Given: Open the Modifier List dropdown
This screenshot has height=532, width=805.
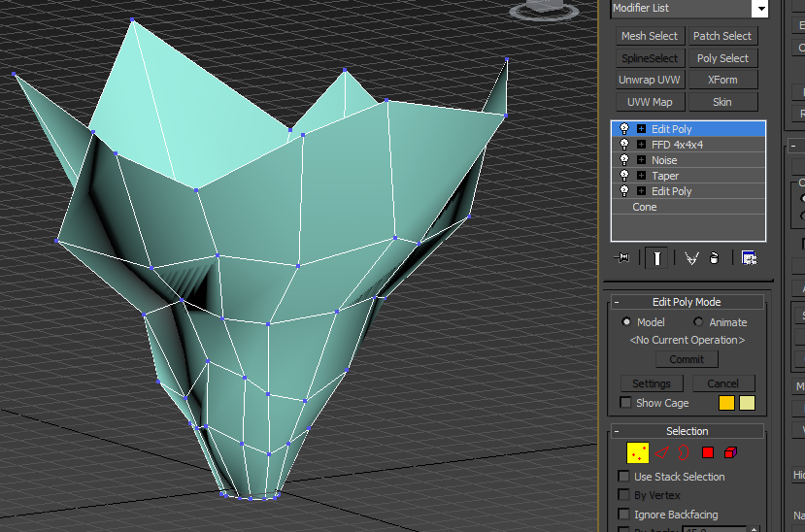Looking at the screenshot, I should coord(761,8).
